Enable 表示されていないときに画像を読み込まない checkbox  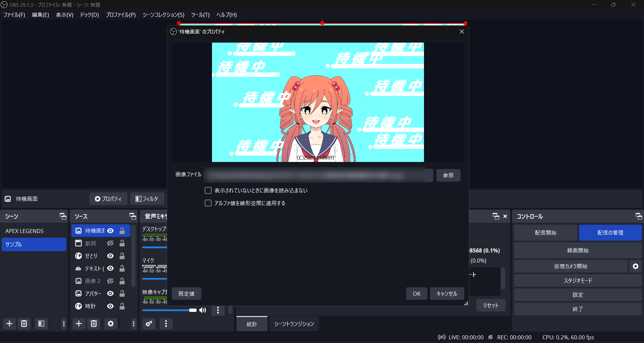208,190
